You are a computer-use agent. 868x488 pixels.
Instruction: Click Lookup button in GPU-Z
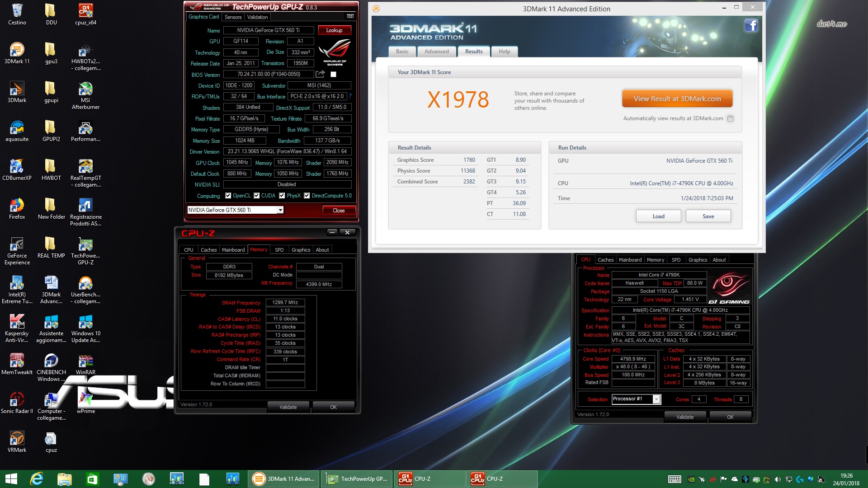pos(334,30)
